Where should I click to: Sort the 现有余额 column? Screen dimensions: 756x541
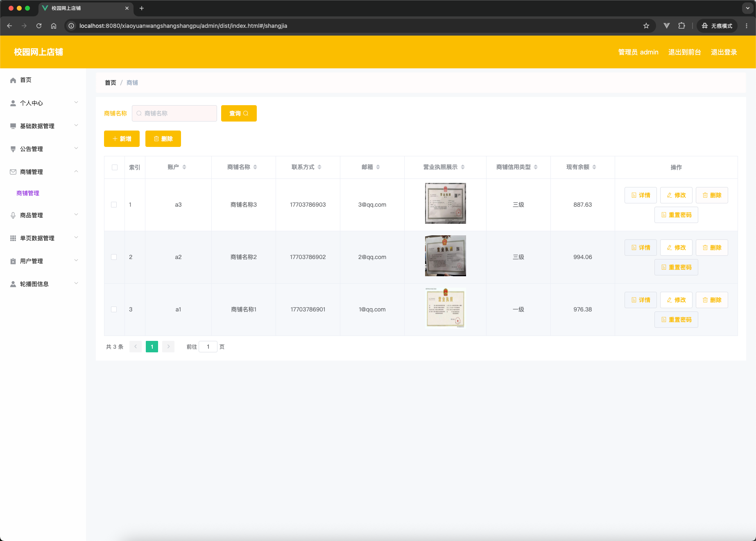click(594, 167)
